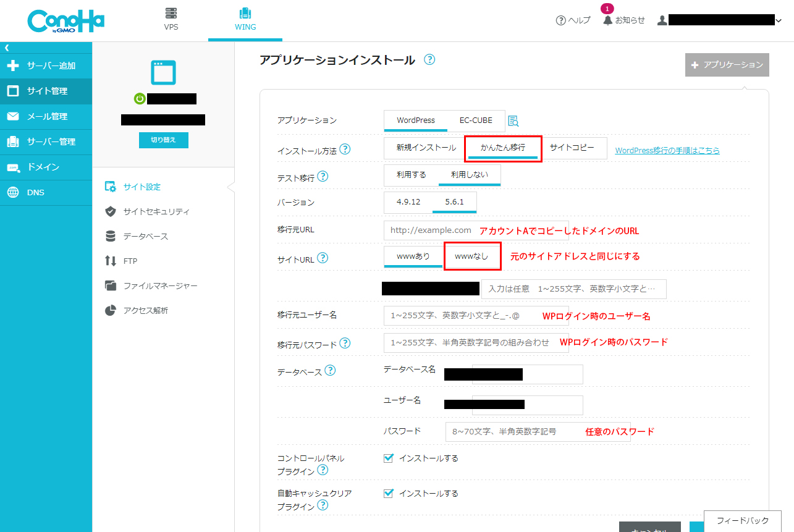
Task: Toggle 自動キャッシュクリアプラグイン install checkbox
Action: tap(389, 493)
